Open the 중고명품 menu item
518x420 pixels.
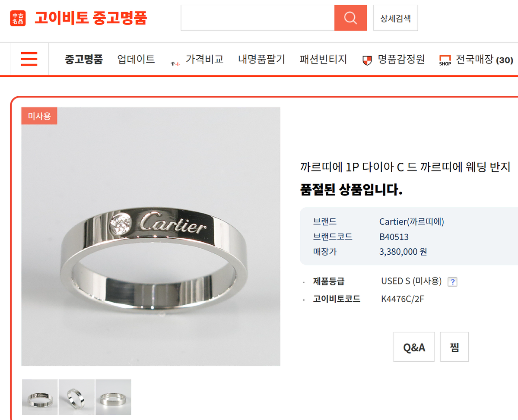click(83, 60)
